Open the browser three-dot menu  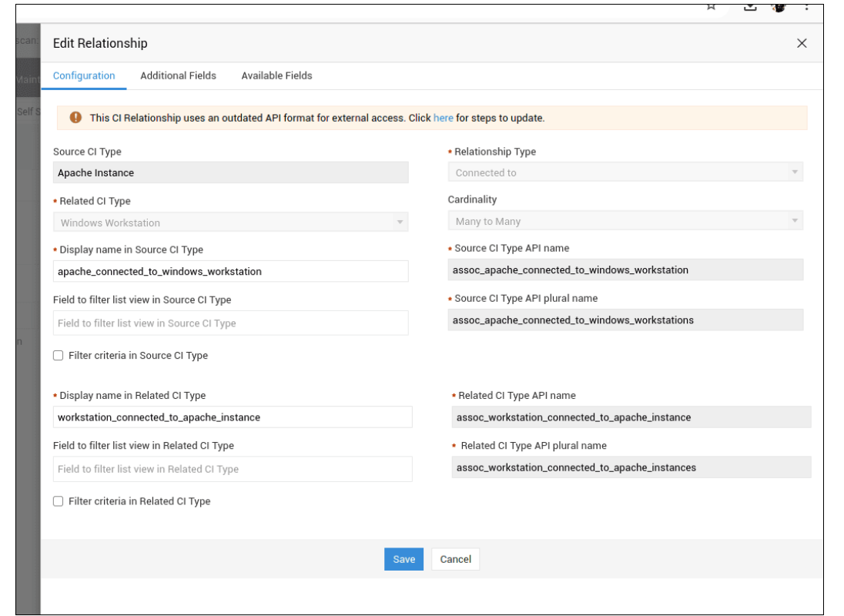(806, 6)
